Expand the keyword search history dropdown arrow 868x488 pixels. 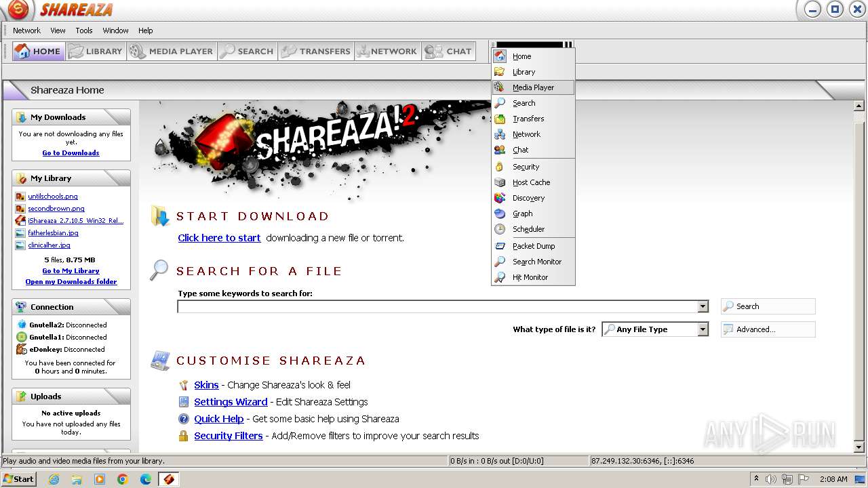703,307
